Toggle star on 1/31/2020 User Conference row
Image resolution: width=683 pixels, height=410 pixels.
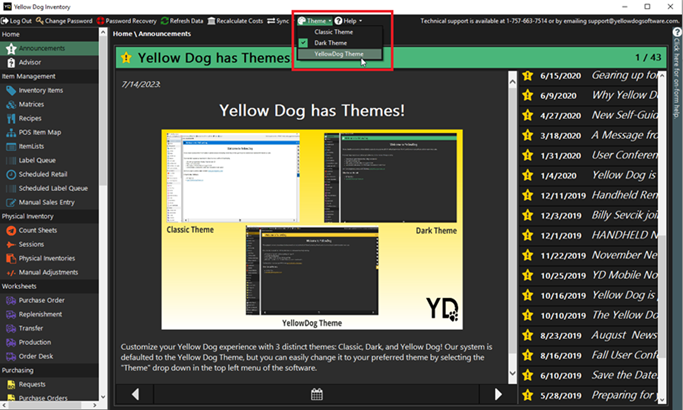click(x=527, y=156)
